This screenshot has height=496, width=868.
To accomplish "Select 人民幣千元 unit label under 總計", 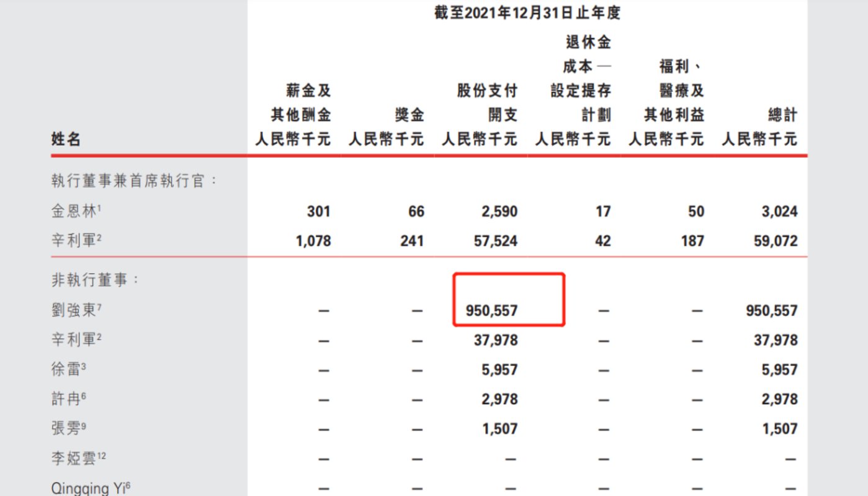I will point(759,139).
